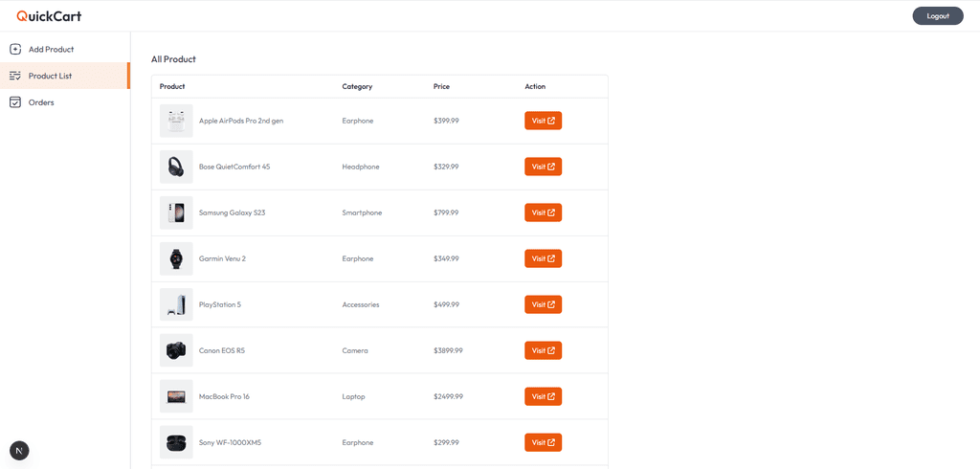Open the Add Product page
The image size is (980, 469).
(65, 49)
